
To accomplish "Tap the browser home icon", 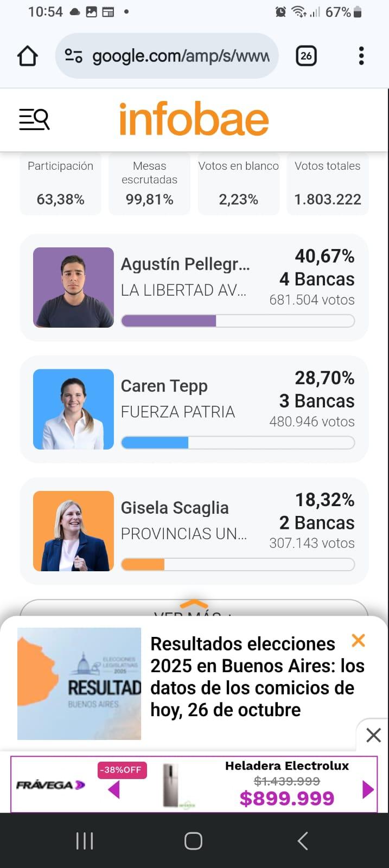I will (28, 56).
